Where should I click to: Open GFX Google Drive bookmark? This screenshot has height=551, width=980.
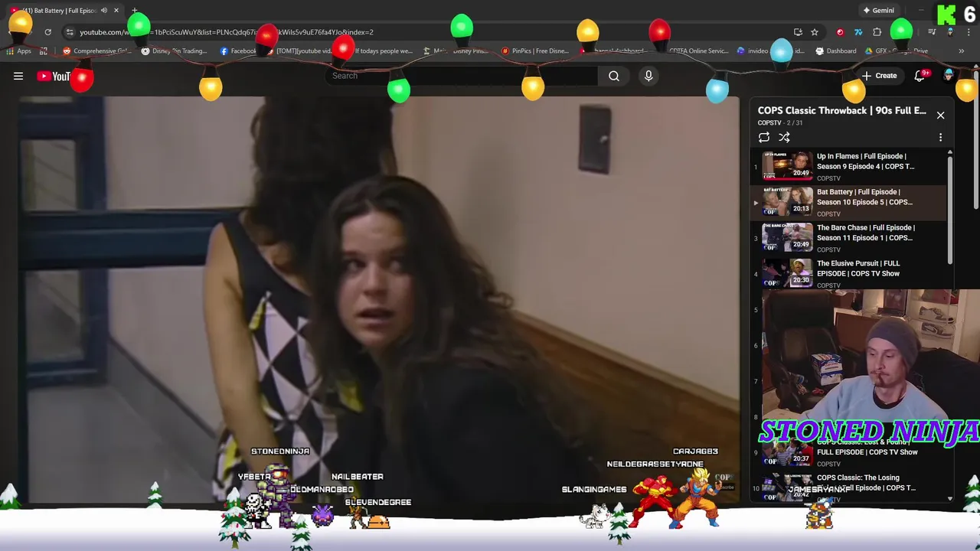pos(897,51)
